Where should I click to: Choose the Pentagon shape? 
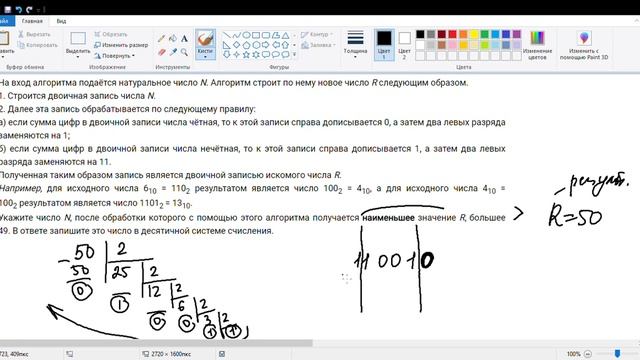246,45
